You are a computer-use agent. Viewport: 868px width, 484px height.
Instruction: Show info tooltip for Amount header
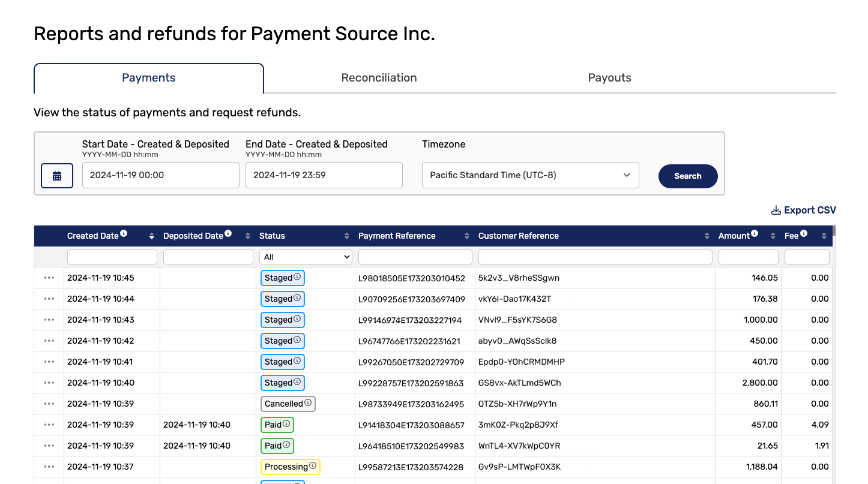[755, 234]
